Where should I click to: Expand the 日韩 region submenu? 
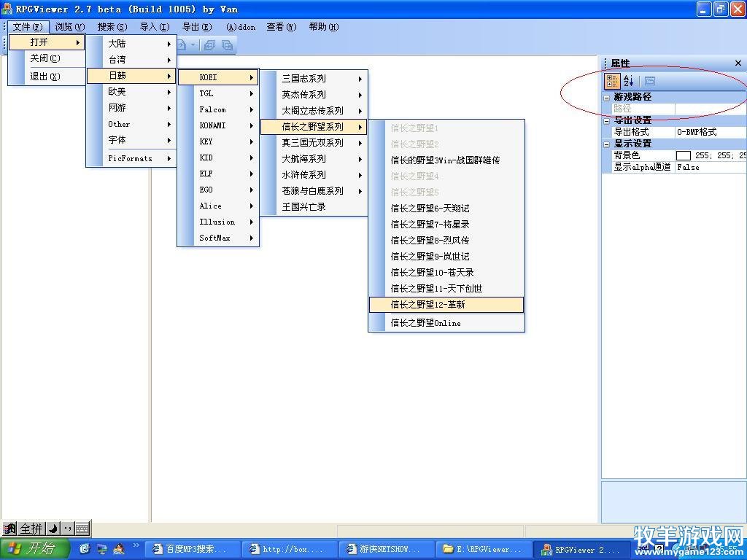pyautogui.click(x=131, y=76)
